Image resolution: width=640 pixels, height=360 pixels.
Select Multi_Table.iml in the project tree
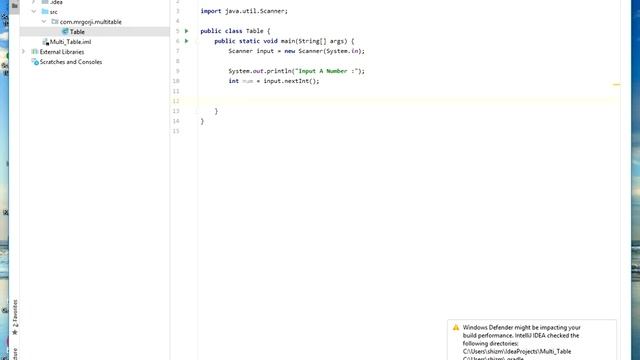click(x=71, y=42)
